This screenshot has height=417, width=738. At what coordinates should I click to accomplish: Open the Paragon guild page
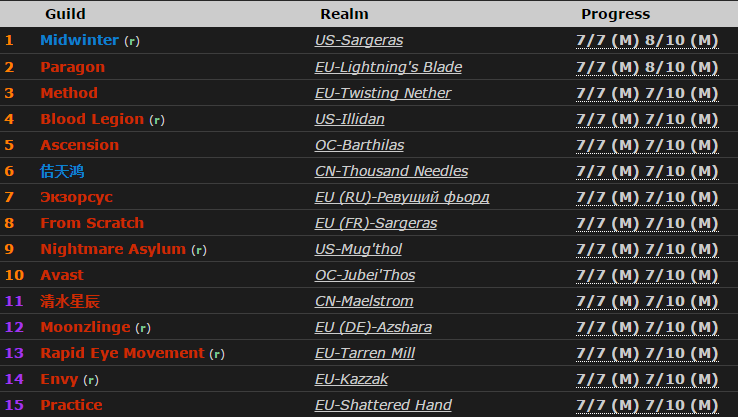coord(72,67)
